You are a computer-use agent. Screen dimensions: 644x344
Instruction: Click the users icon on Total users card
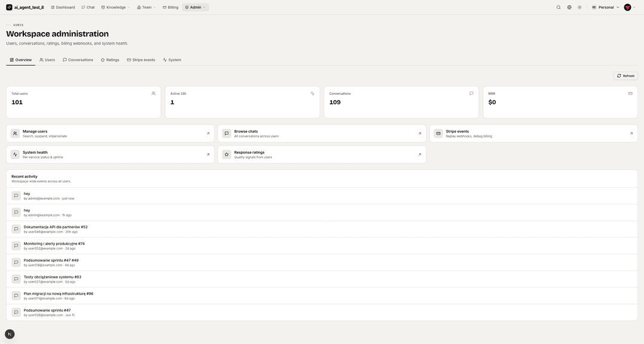tap(154, 94)
